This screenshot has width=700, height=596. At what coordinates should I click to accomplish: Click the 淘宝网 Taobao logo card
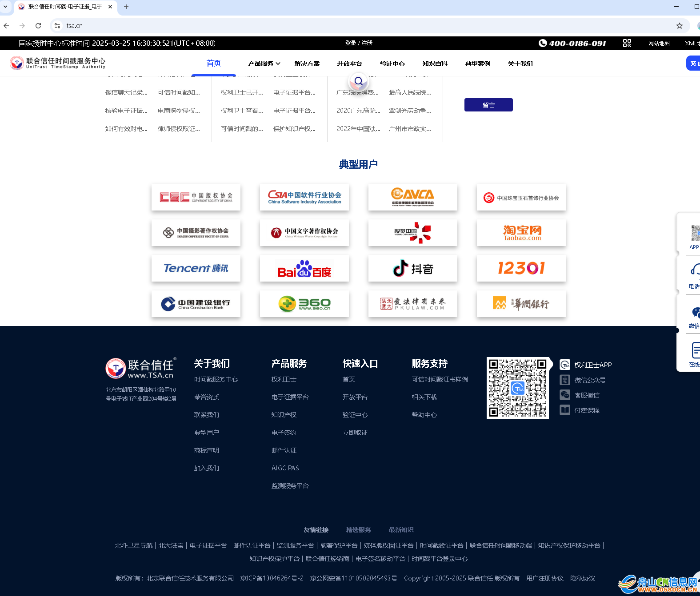pos(521,233)
